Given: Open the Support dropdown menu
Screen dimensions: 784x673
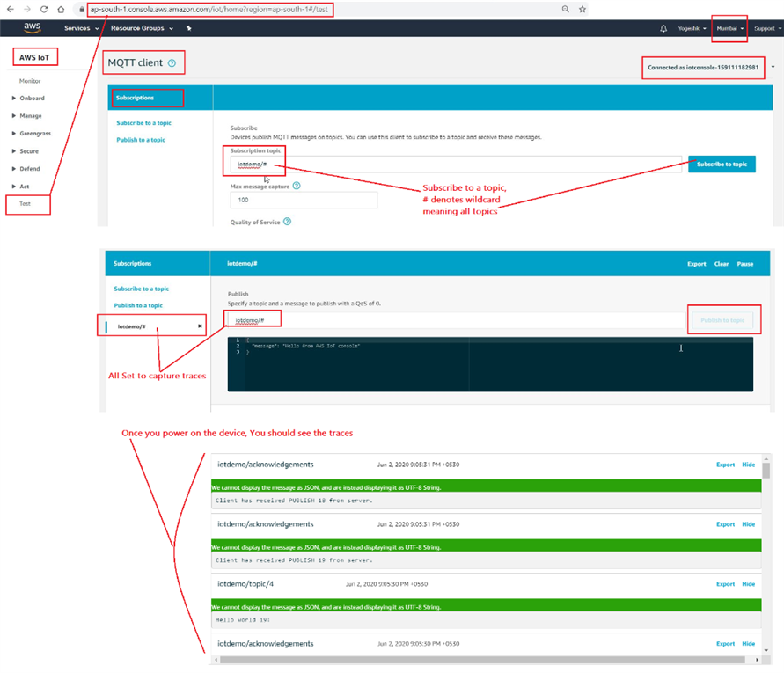Looking at the screenshot, I should [x=767, y=28].
